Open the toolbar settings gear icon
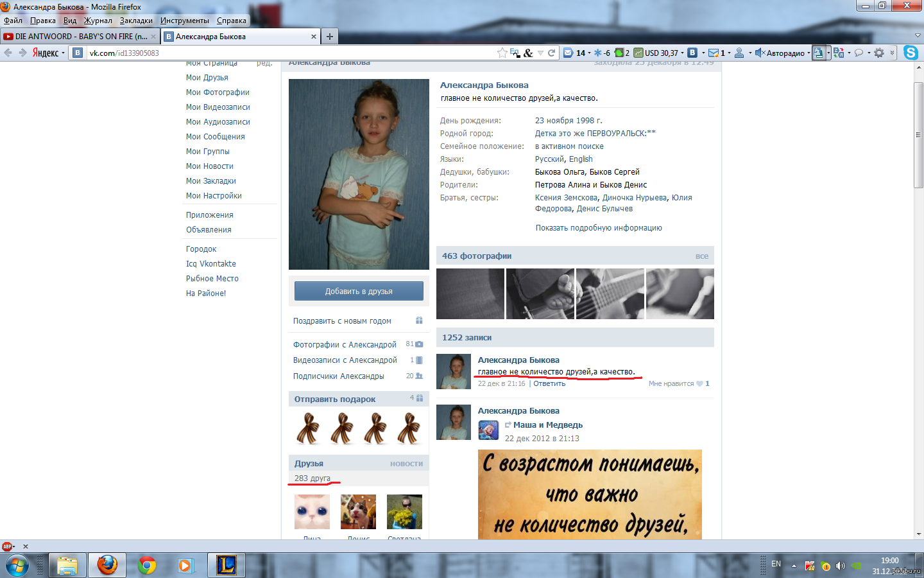924x578 pixels. [879, 53]
